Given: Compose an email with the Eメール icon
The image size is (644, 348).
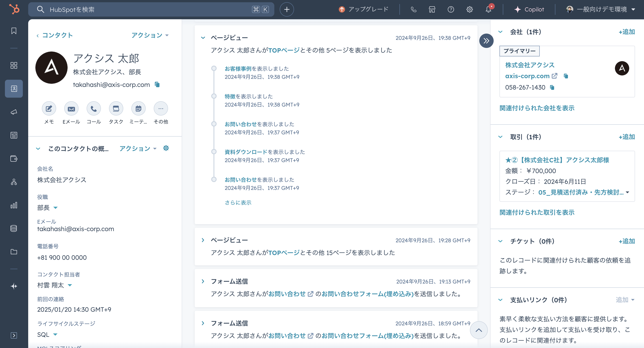Looking at the screenshot, I should tap(71, 108).
